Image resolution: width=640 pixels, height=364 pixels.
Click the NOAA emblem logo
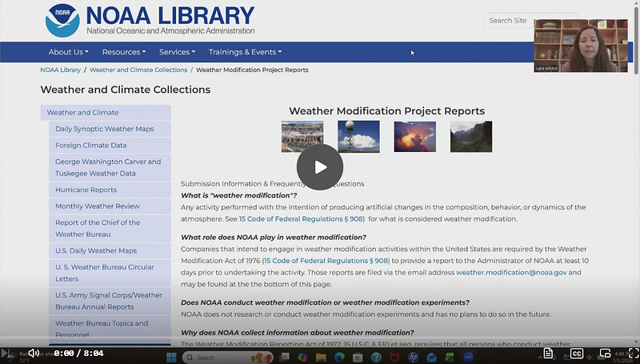point(62,21)
